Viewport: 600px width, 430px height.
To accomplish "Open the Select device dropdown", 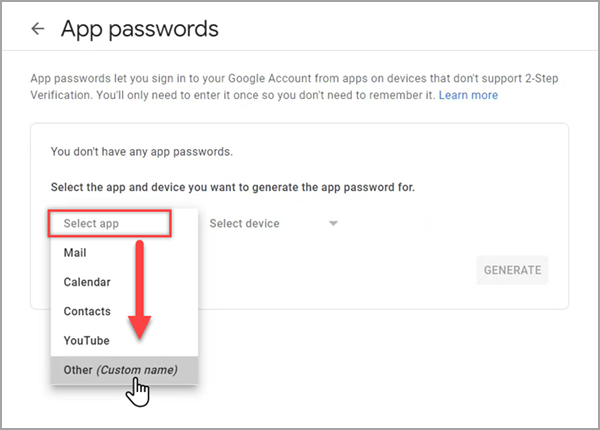I will (x=274, y=223).
